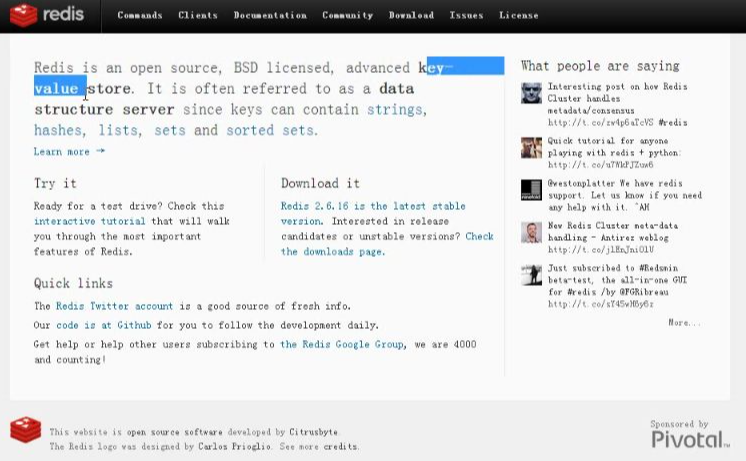
Task: Follow the strings link
Action: pyautogui.click(x=396, y=109)
